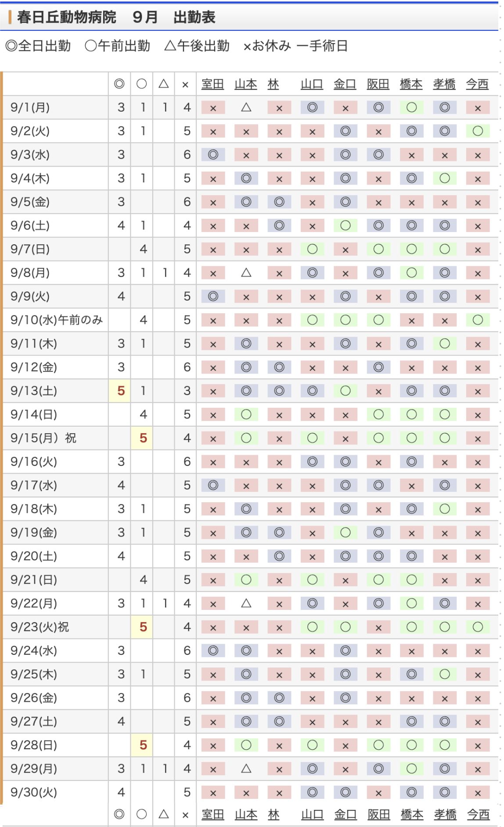
Task: Open the 室田 link in the header
Action: point(212,84)
